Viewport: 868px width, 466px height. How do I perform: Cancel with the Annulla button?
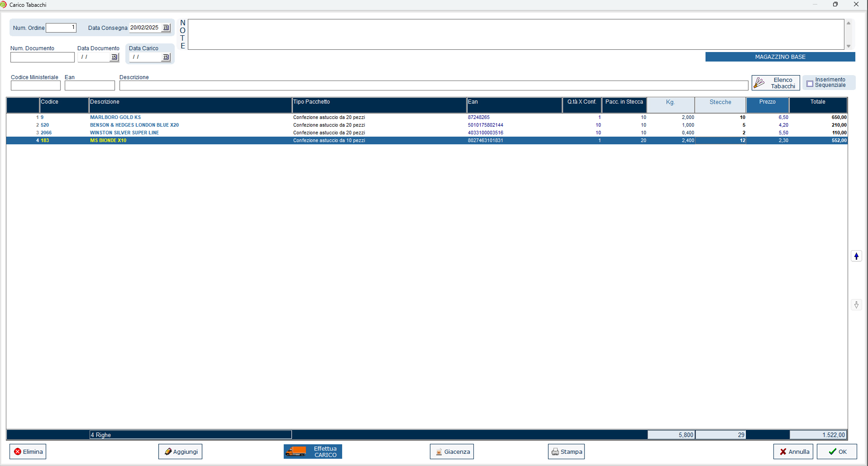(793, 452)
